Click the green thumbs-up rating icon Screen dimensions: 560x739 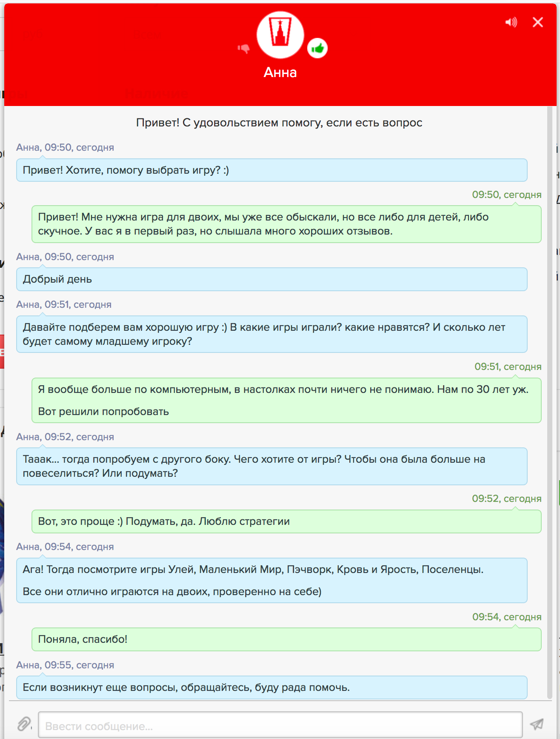(x=317, y=49)
